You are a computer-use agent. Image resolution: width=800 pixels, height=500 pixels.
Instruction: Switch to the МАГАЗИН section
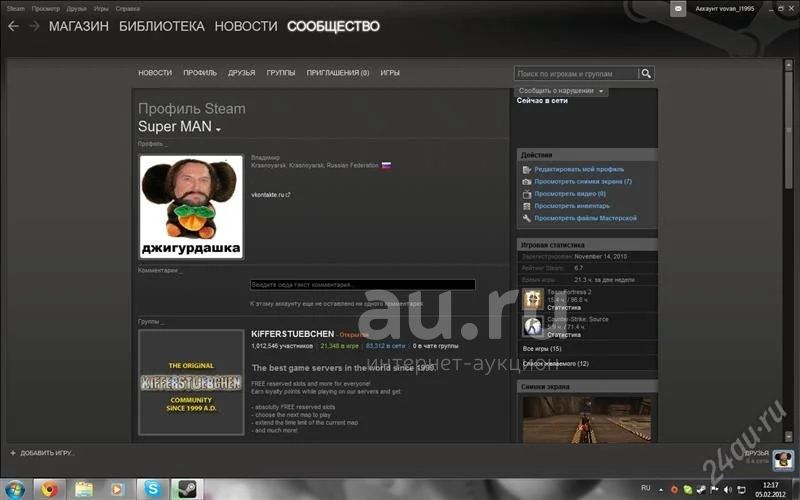coord(79,26)
